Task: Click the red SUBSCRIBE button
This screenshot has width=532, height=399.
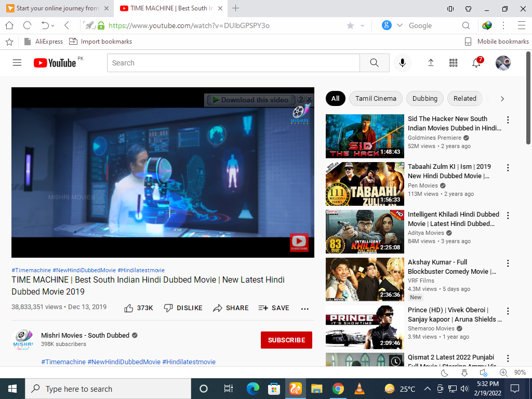Action: click(286, 340)
